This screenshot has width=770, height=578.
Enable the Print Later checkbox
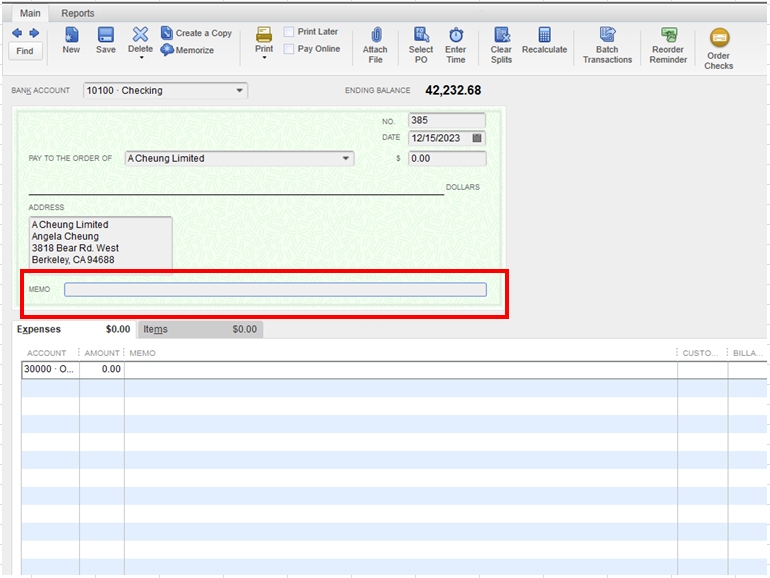pos(289,32)
